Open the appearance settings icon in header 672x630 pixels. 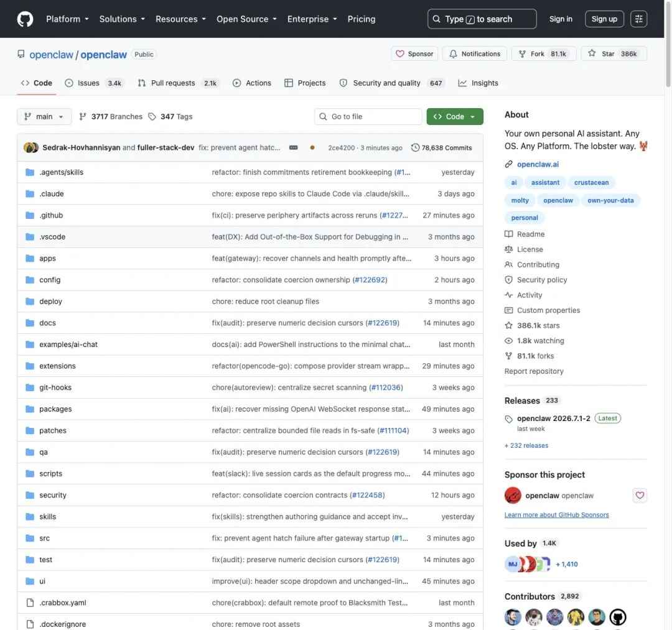(x=638, y=19)
